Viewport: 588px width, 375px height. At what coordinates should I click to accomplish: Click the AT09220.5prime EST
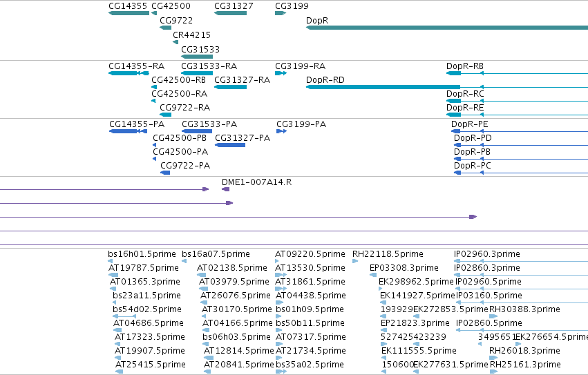[277, 261]
